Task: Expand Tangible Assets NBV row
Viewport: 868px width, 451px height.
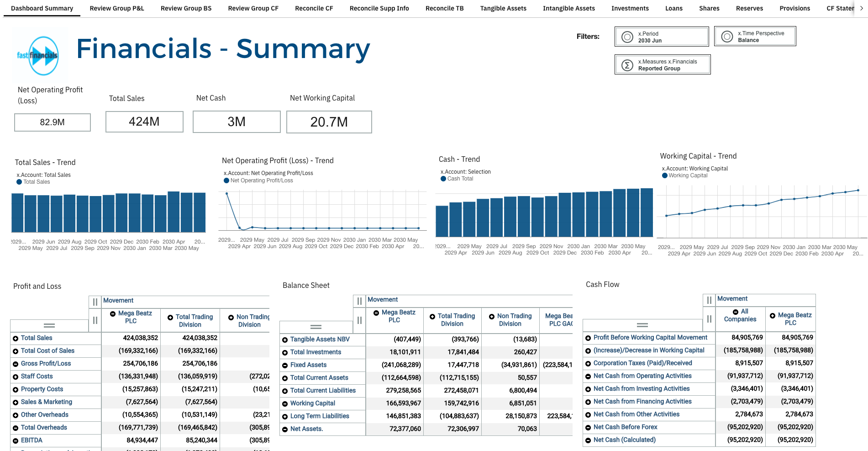Action: coord(285,340)
